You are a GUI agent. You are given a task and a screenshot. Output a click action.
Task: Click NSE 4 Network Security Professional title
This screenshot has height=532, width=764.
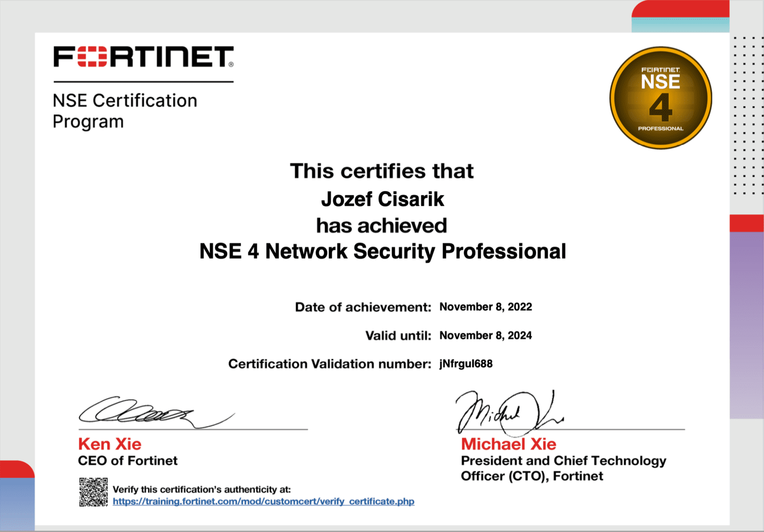coord(382,251)
